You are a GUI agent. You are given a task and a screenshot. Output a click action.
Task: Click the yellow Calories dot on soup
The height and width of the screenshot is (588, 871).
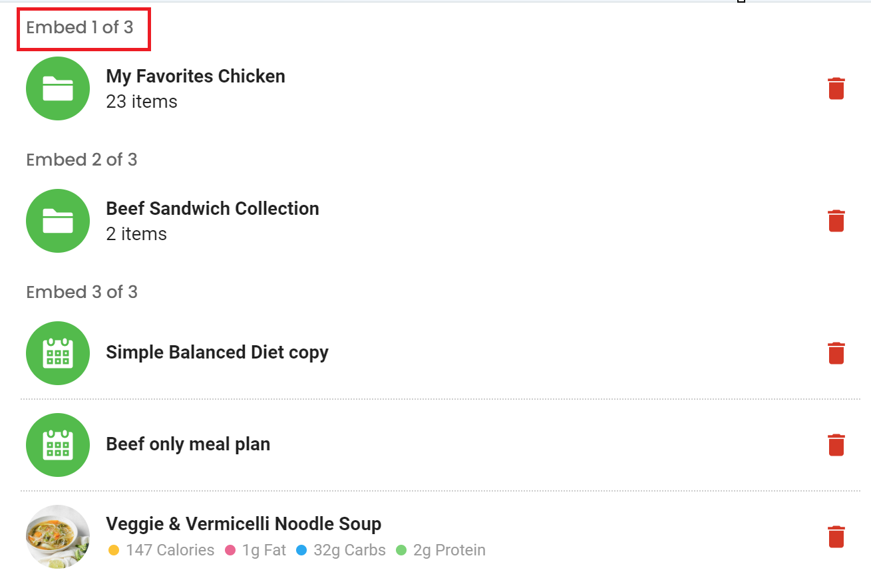click(x=113, y=551)
